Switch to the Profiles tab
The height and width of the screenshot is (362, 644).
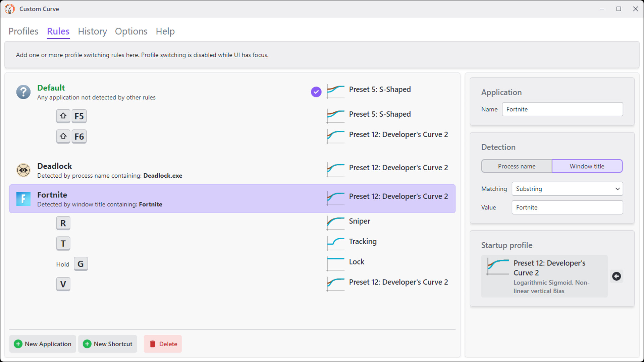(23, 31)
